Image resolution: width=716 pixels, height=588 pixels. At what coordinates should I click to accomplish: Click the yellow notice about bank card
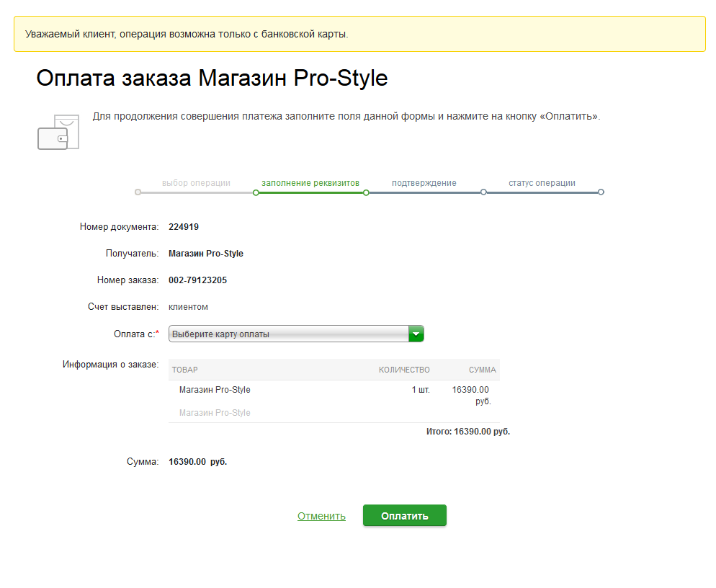pos(360,35)
